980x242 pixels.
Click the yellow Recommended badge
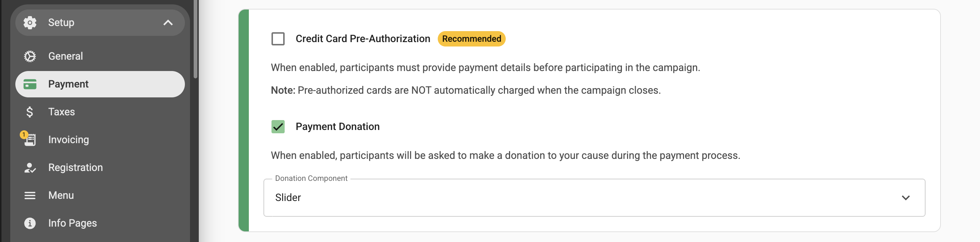click(471, 39)
